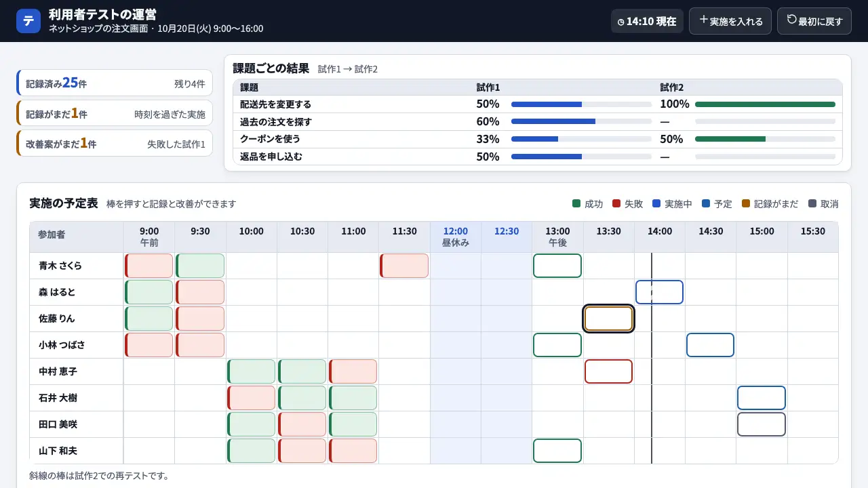Click the 予定 legend swatch

point(706,203)
